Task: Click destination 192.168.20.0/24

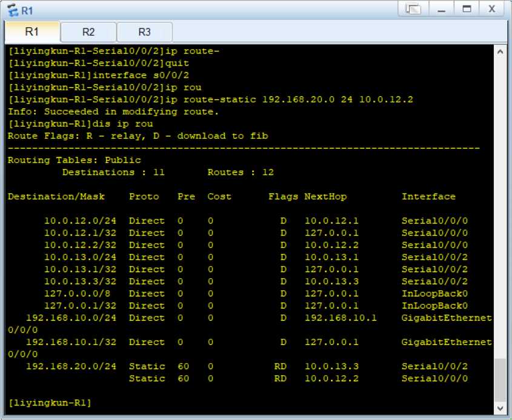Action: (71, 366)
